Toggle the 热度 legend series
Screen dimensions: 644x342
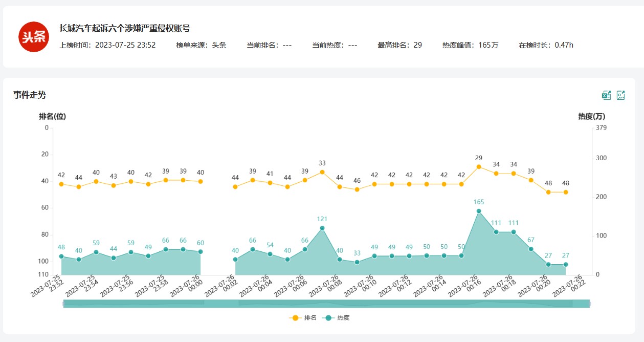(x=337, y=317)
